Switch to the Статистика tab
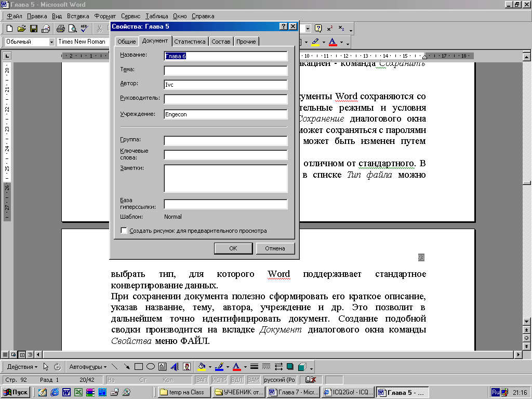Image resolution: width=532 pixels, height=399 pixels. pos(190,42)
